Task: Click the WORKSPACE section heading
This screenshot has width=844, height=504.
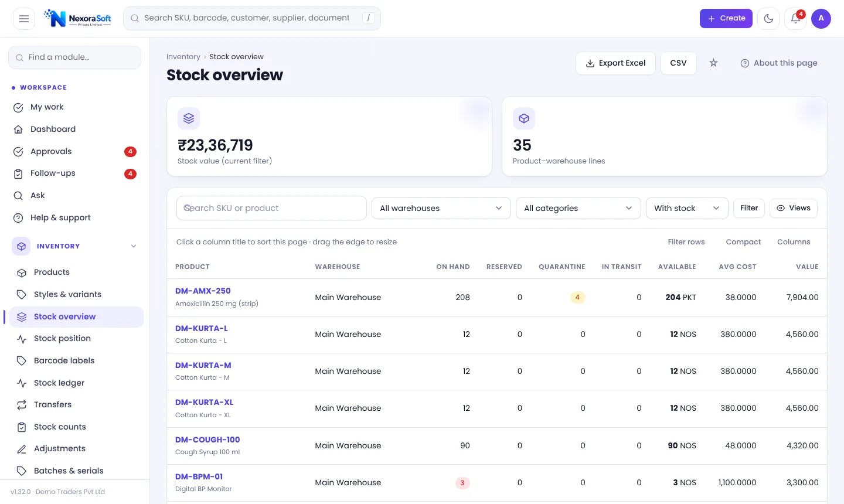Action: click(x=43, y=88)
